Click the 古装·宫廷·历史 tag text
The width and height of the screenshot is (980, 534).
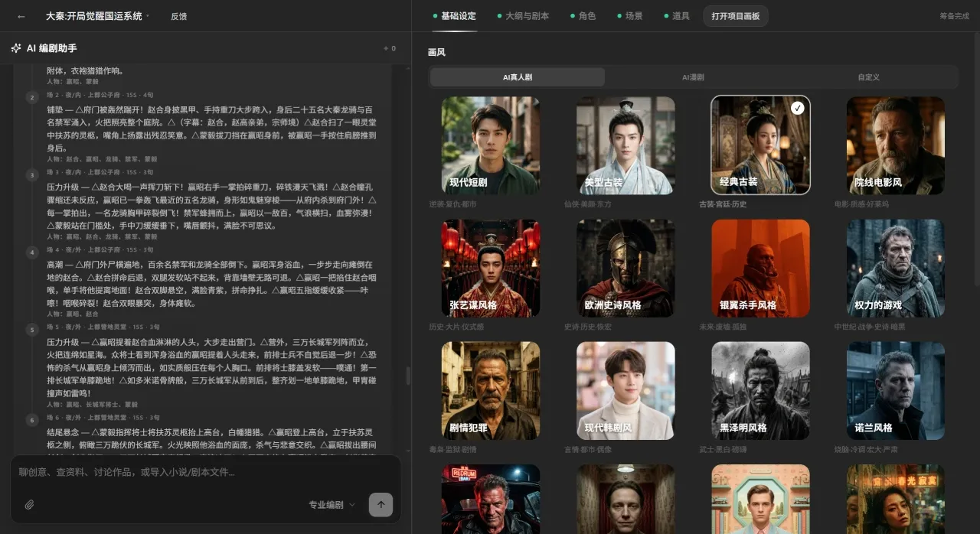tap(722, 204)
